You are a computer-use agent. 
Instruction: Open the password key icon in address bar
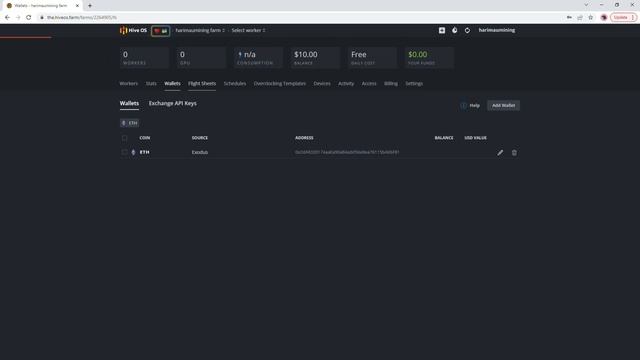[569, 18]
